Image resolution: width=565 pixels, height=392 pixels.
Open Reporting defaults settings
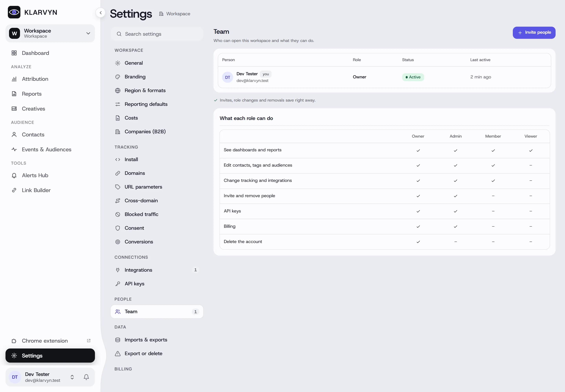pyautogui.click(x=157, y=104)
